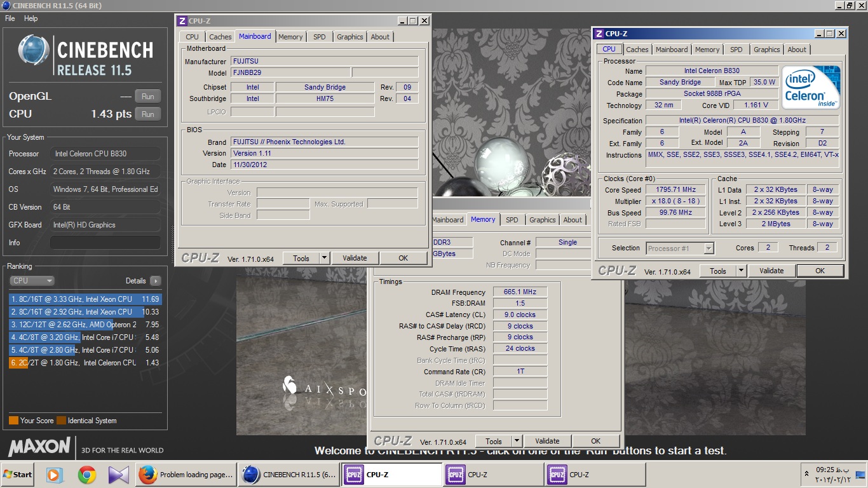Open the Windows Start button

pyautogui.click(x=17, y=475)
